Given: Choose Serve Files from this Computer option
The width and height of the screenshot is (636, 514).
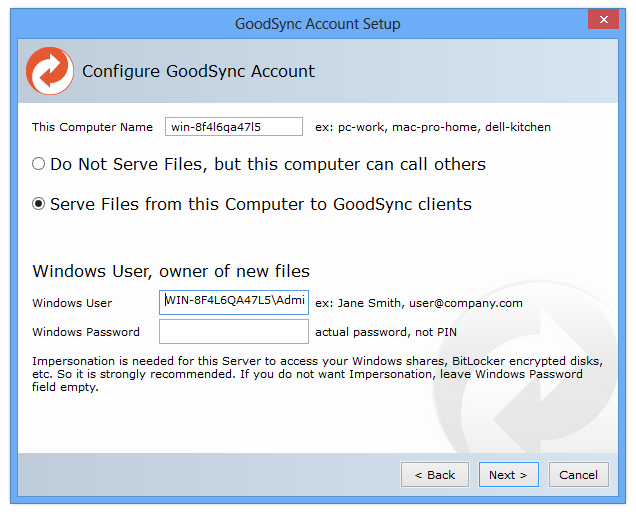Looking at the screenshot, I should [x=39, y=204].
